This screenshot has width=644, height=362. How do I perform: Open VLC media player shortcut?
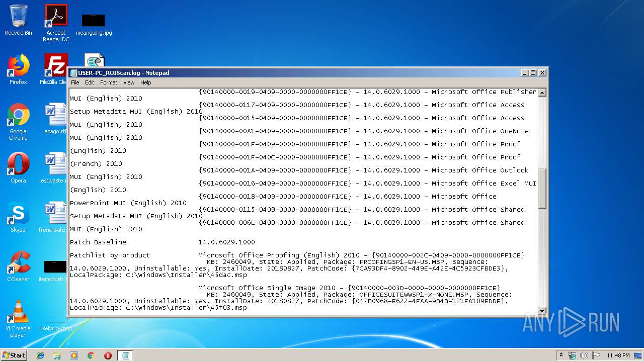tap(18, 319)
